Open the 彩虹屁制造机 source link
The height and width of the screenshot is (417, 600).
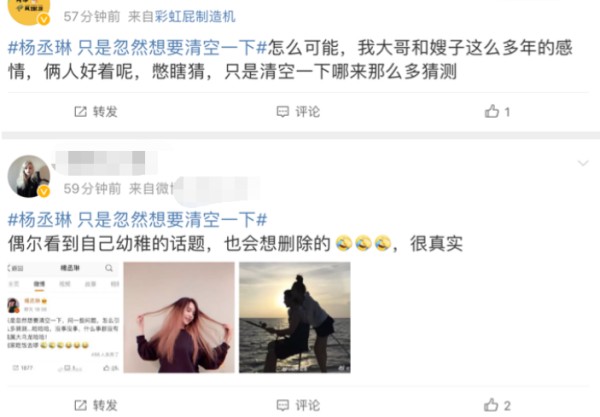[x=195, y=16]
